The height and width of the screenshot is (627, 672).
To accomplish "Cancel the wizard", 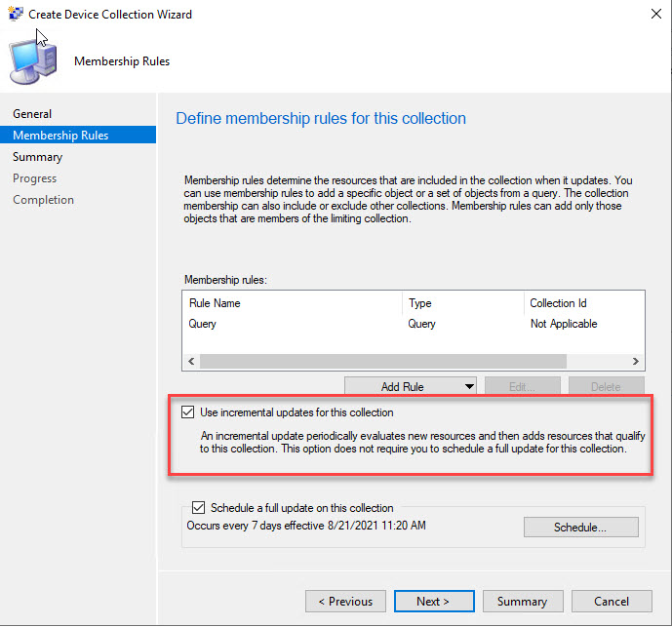I will pos(612,602).
